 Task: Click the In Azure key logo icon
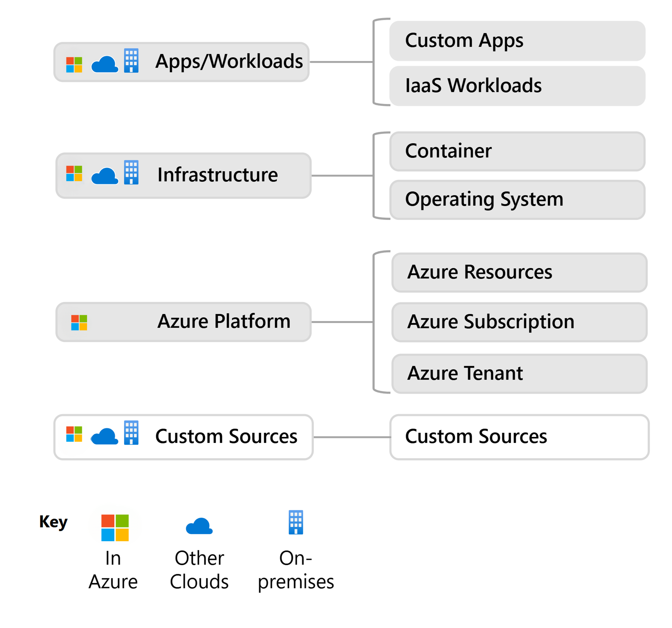click(115, 527)
